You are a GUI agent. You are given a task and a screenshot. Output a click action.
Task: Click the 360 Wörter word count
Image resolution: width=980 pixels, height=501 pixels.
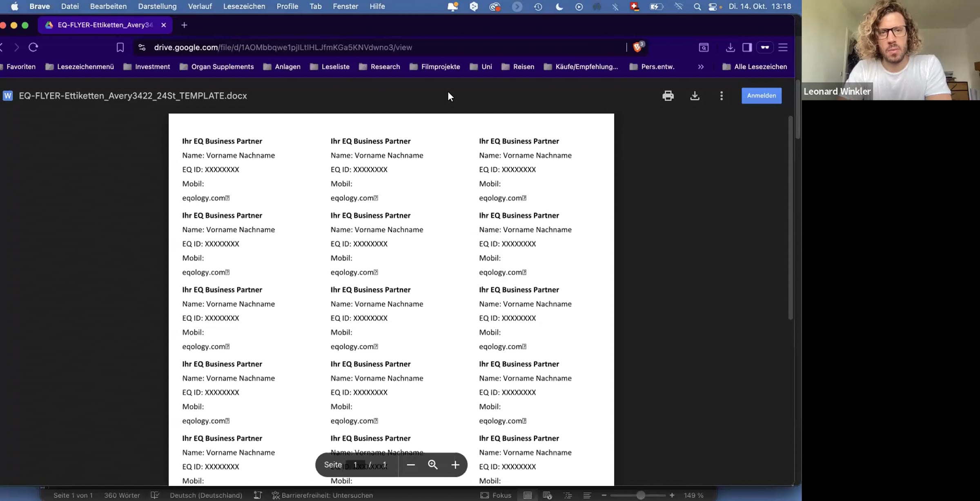(122, 495)
